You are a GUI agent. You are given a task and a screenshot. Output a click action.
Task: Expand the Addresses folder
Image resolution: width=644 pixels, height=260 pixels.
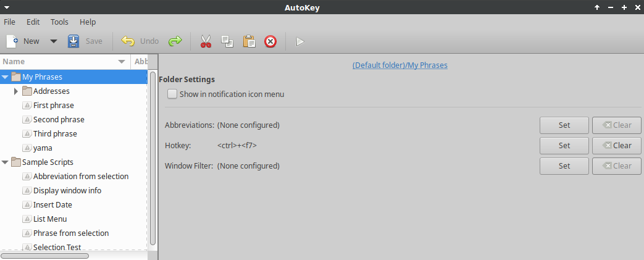(17, 91)
